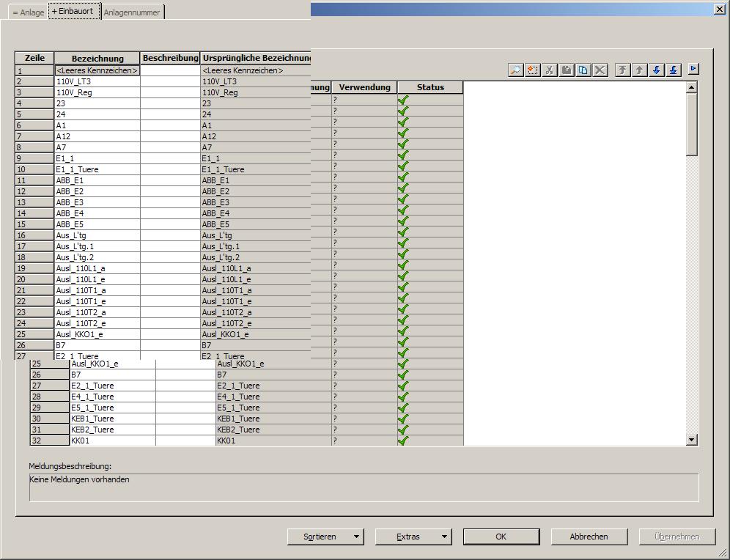Click the row header number 8
The image size is (730, 560).
[34, 147]
